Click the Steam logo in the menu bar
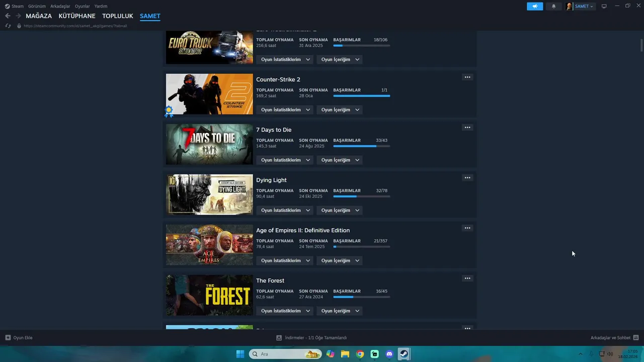Image resolution: width=644 pixels, height=362 pixels. coord(7,6)
